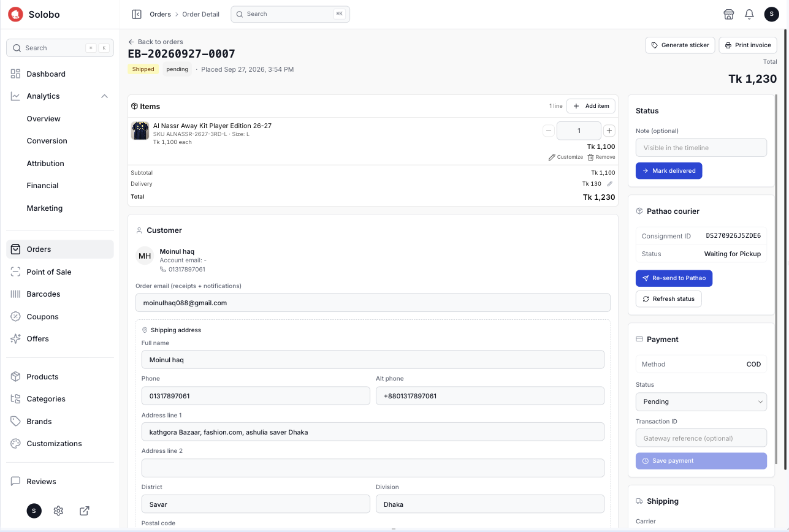Screen dimensions: 789x532
Task: Open the S user avatar in top bar
Action: click(771, 14)
